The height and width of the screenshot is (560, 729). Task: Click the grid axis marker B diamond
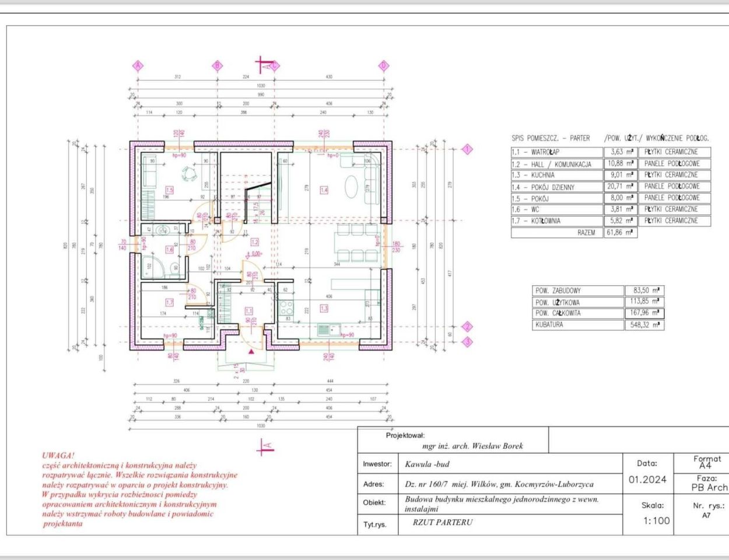[217, 65]
